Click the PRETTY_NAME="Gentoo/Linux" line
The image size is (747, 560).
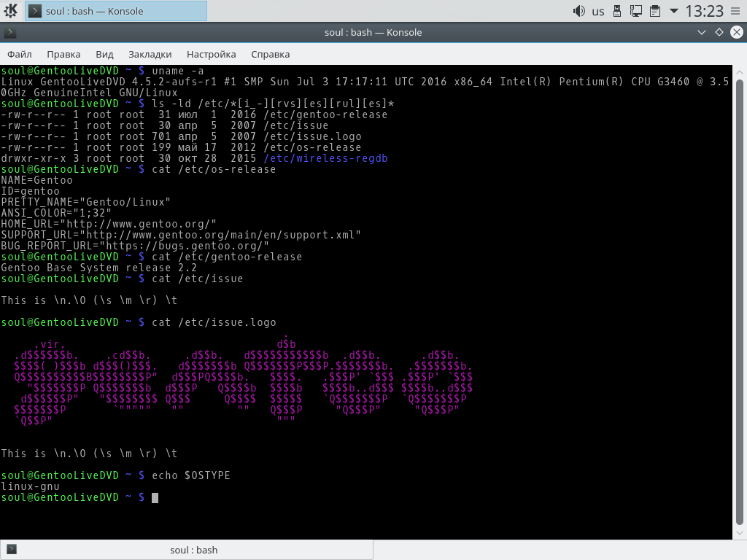tap(86, 203)
